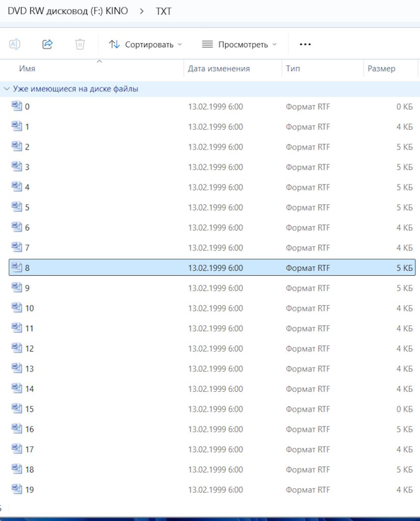Click the RTF icon of file 2
Screen dimensions: 420x521
tap(17, 147)
